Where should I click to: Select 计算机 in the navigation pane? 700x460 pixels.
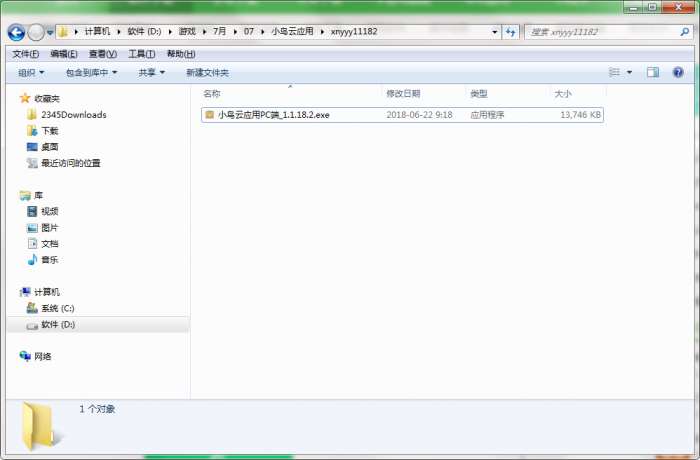click(47, 292)
